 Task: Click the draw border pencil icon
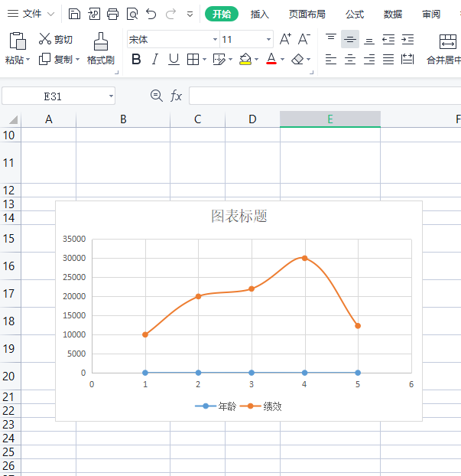[x=219, y=59]
